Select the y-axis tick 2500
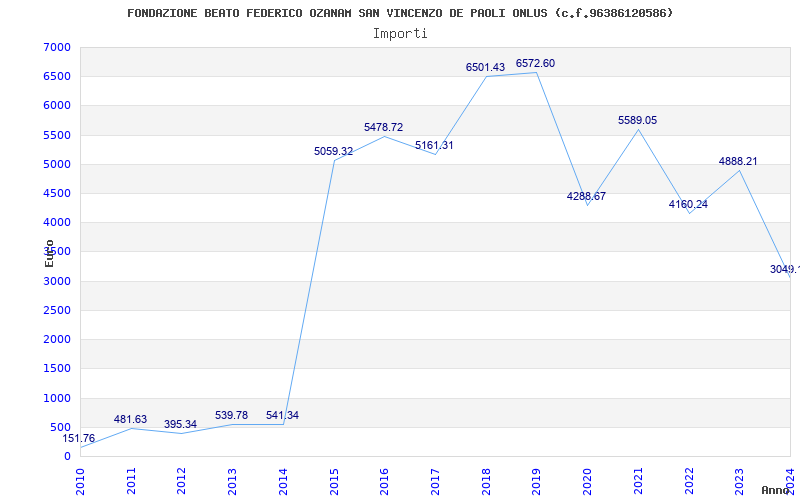The image size is (800, 500). click(x=57, y=310)
